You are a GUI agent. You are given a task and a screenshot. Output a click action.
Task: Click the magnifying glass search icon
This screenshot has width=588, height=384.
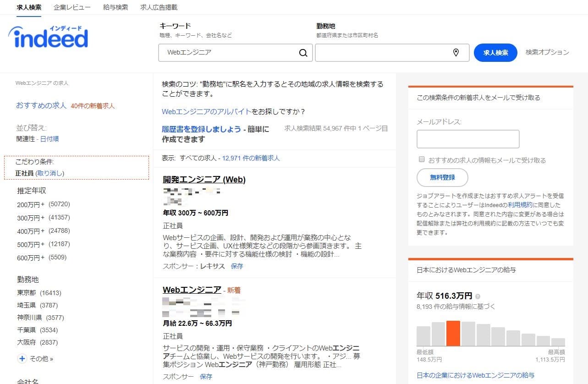pyautogui.click(x=303, y=53)
